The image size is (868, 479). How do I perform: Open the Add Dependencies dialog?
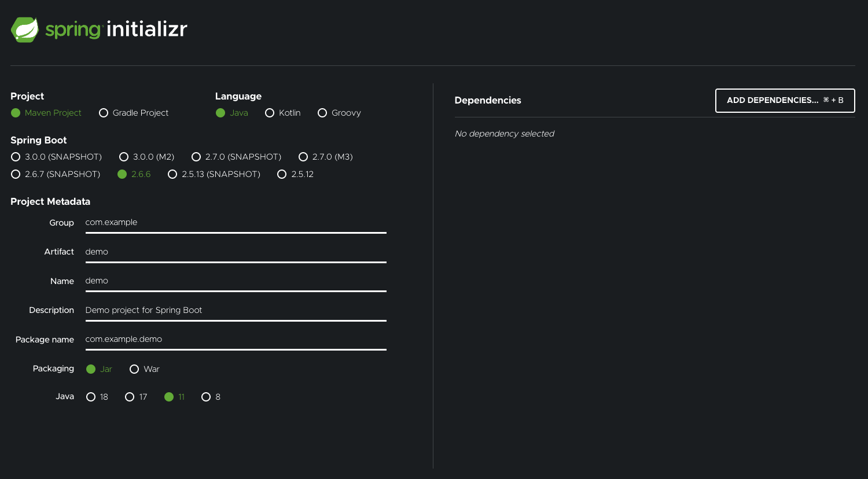[x=785, y=101]
